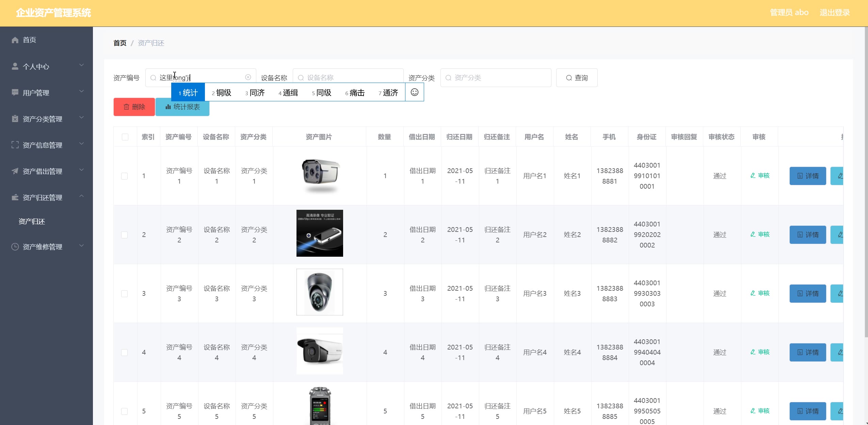Image resolution: width=868 pixels, height=425 pixels.
Task: Check the checkbox for row 2
Action: tap(125, 235)
